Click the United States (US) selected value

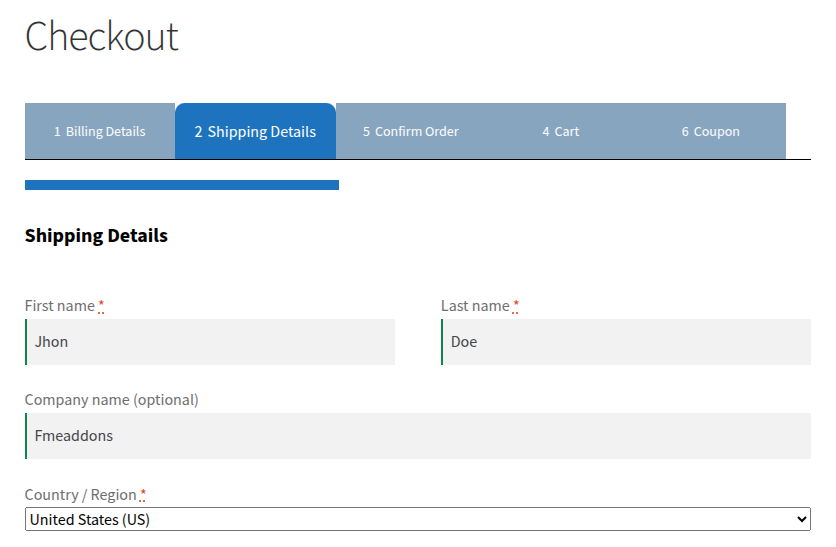(90, 519)
